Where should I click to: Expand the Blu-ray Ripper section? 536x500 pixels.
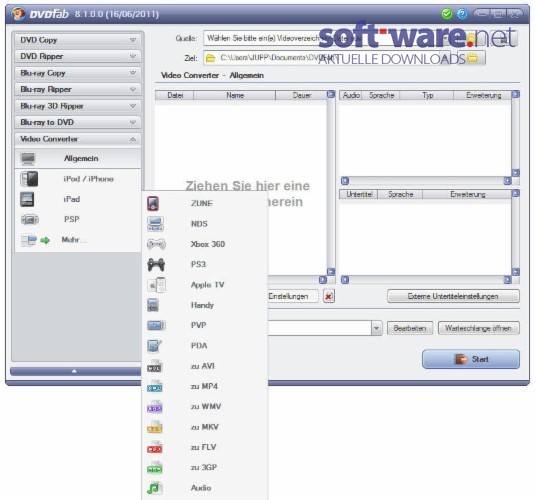coord(78,89)
